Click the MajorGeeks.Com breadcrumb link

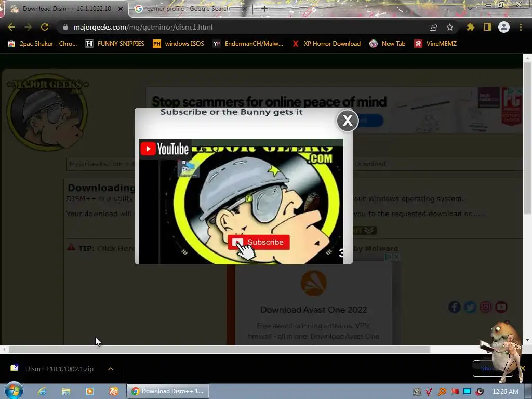(x=96, y=164)
